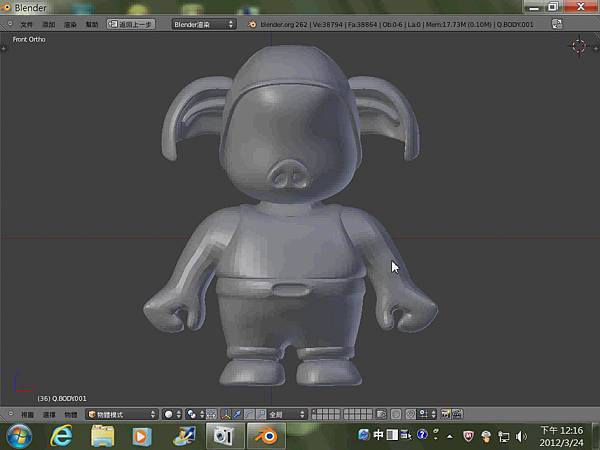
Task: Open the pivot point selector icon
Action: [x=192, y=413]
